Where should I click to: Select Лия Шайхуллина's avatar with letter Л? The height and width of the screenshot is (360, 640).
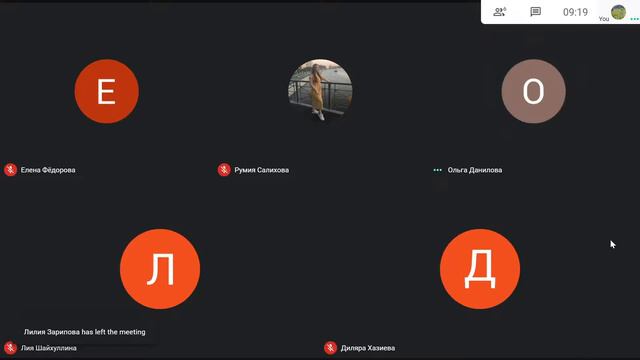pyautogui.click(x=160, y=269)
